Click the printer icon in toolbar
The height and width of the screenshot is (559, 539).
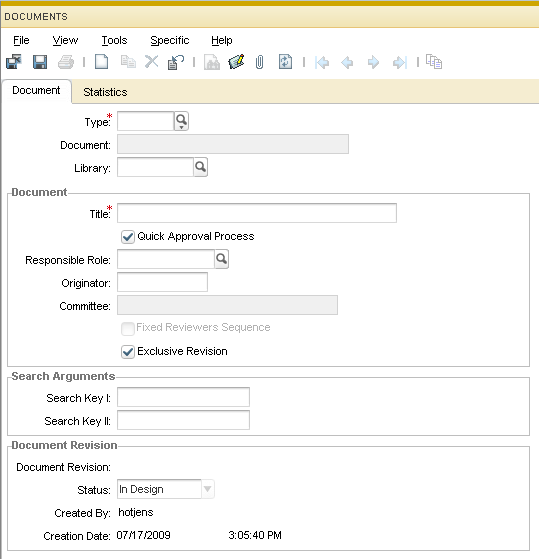[66, 62]
